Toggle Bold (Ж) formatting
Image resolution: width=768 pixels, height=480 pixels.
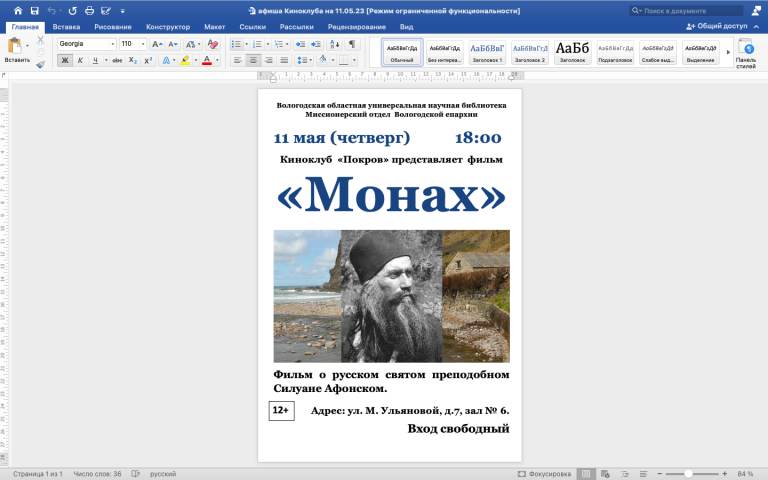[x=65, y=60]
